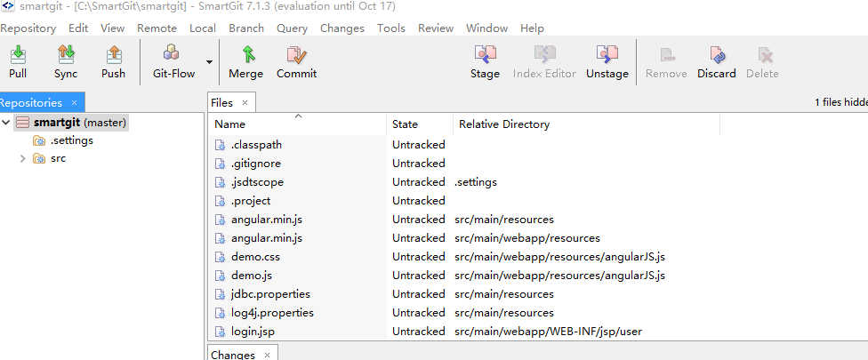Viewport: 868px width, 360px height.
Task: Click the SmartGit title bar app icon
Action: pyautogui.click(x=8, y=6)
